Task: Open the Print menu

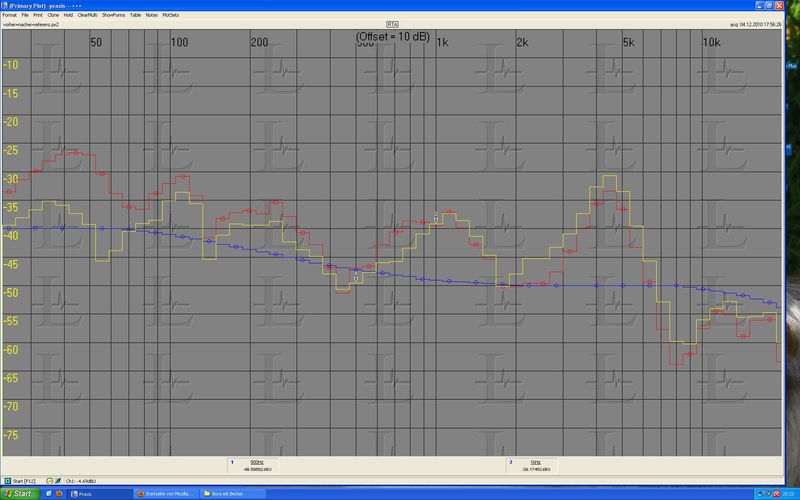Action: (x=38, y=15)
